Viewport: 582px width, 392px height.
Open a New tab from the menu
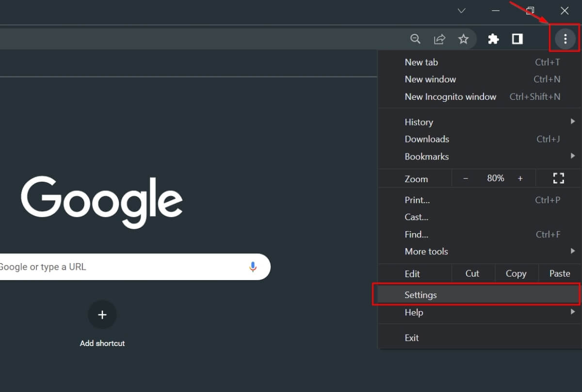click(x=421, y=62)
